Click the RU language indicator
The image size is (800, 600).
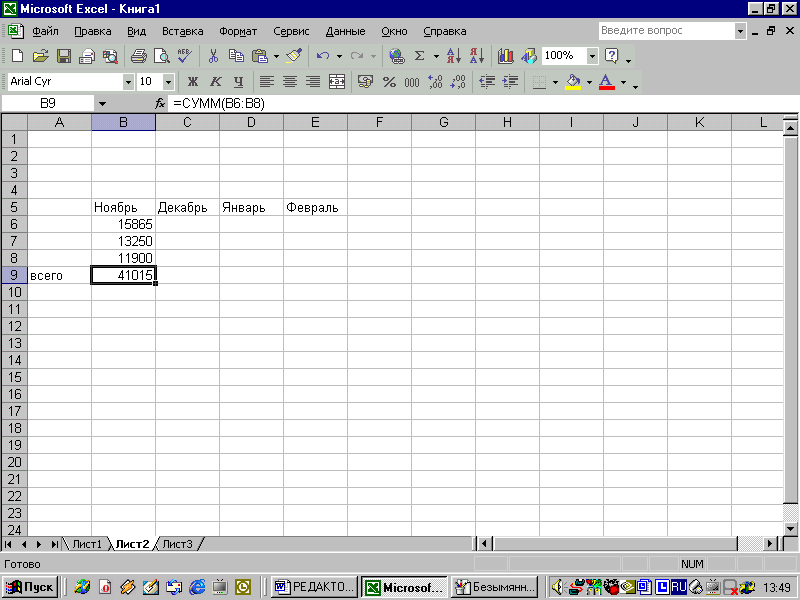tap(678, 587)
